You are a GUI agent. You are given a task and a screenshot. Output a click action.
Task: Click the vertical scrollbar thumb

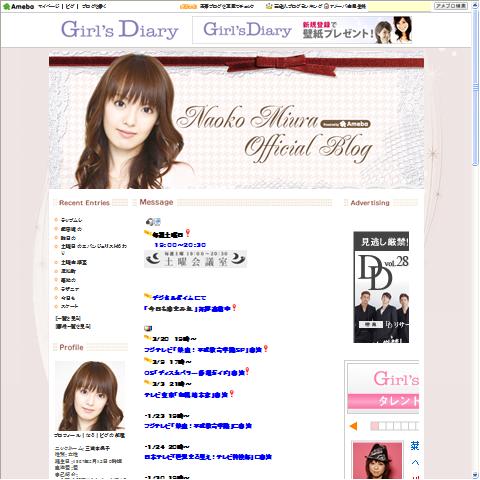(x=475, y=87)
